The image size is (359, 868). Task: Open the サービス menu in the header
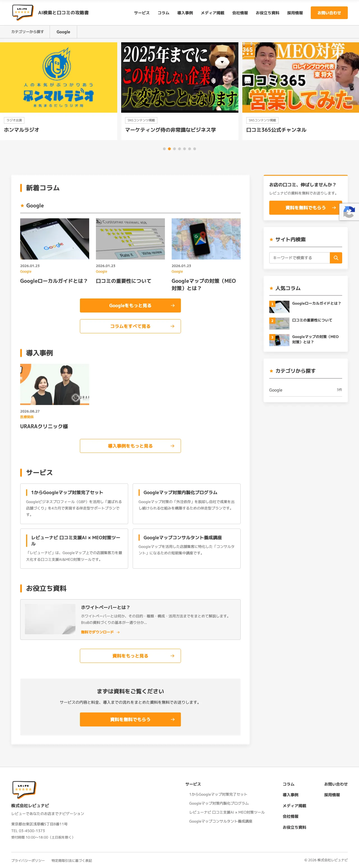coord(142,13)
